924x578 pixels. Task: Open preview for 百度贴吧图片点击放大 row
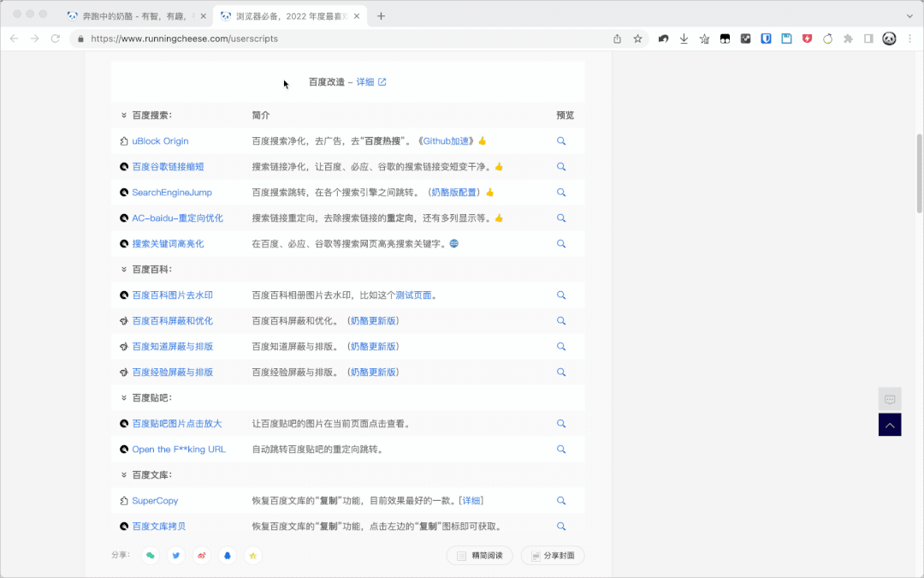point(561,424)
